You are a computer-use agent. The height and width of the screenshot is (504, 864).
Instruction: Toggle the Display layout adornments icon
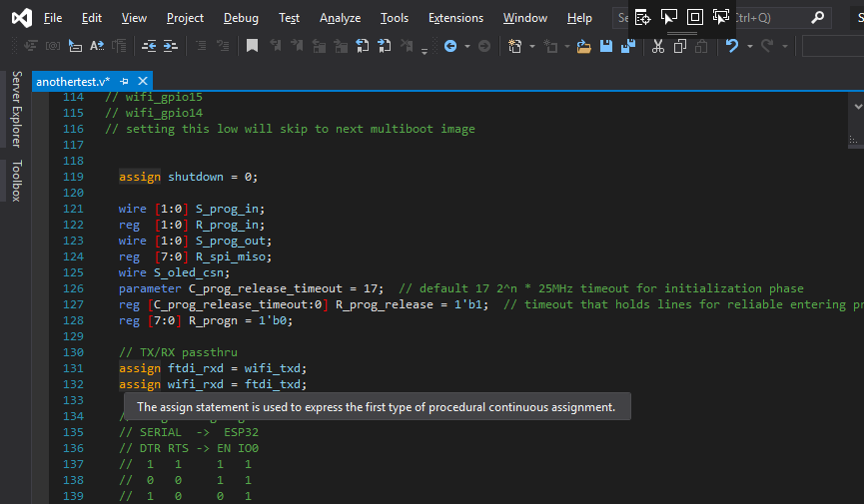point(695,17)
